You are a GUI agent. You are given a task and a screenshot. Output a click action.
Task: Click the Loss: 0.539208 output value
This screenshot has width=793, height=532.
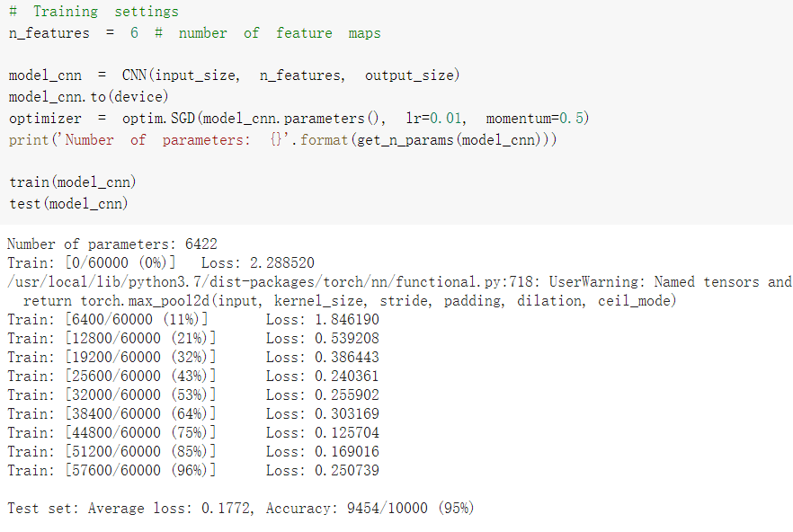pos(322,339)
